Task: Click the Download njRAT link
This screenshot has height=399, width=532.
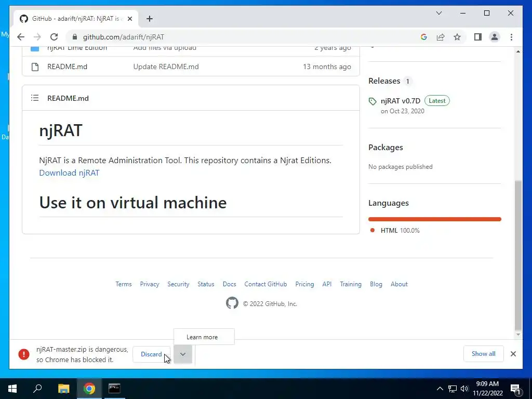Action: [69, 172]
